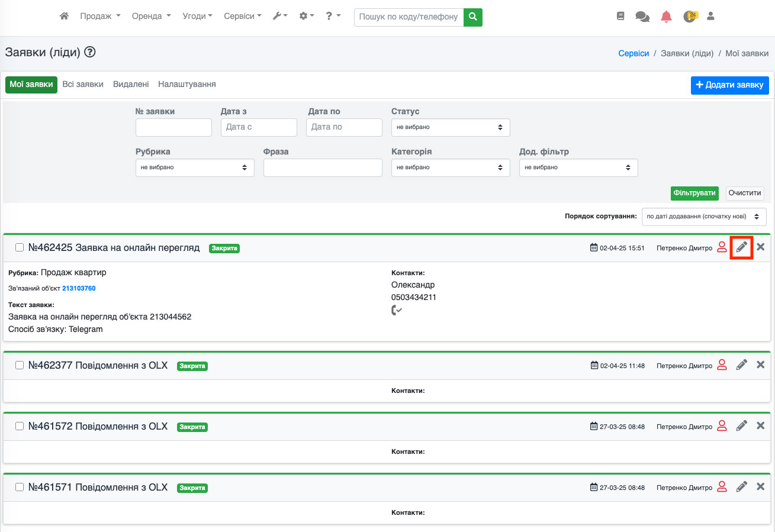Open the Продаж menu in navbar
Image resolution: width=775 pixels, height=532 pixels.
click(x=100, y=17)
